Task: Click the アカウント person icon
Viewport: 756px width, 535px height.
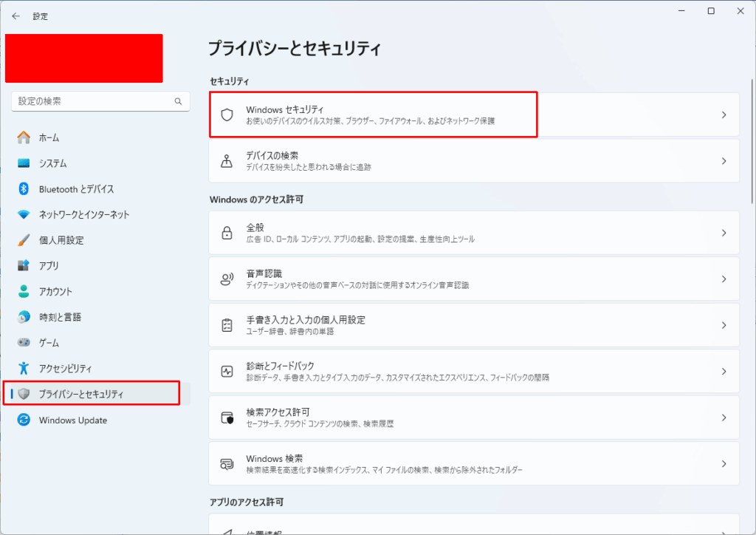Action: (24, 291)
